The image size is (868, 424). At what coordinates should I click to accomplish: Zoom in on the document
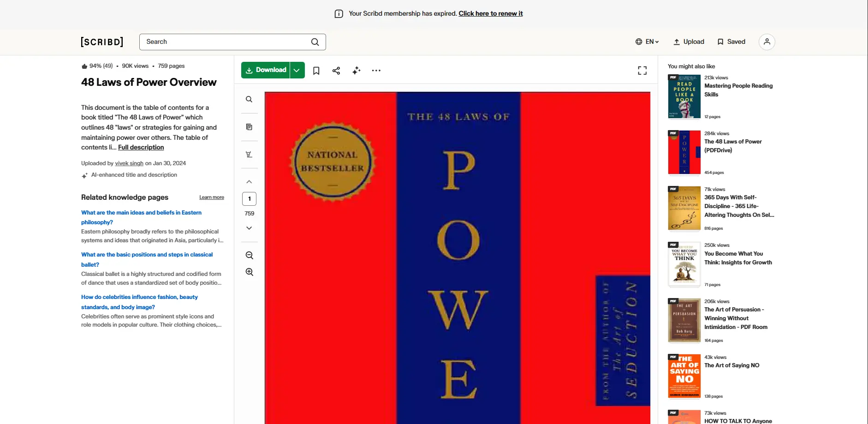[x=250, y=272]
